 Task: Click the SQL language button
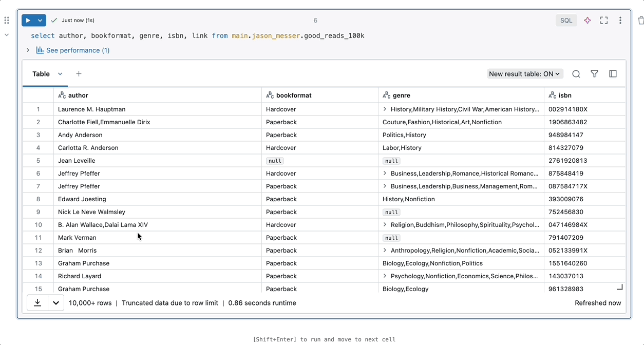click(566, 21)
